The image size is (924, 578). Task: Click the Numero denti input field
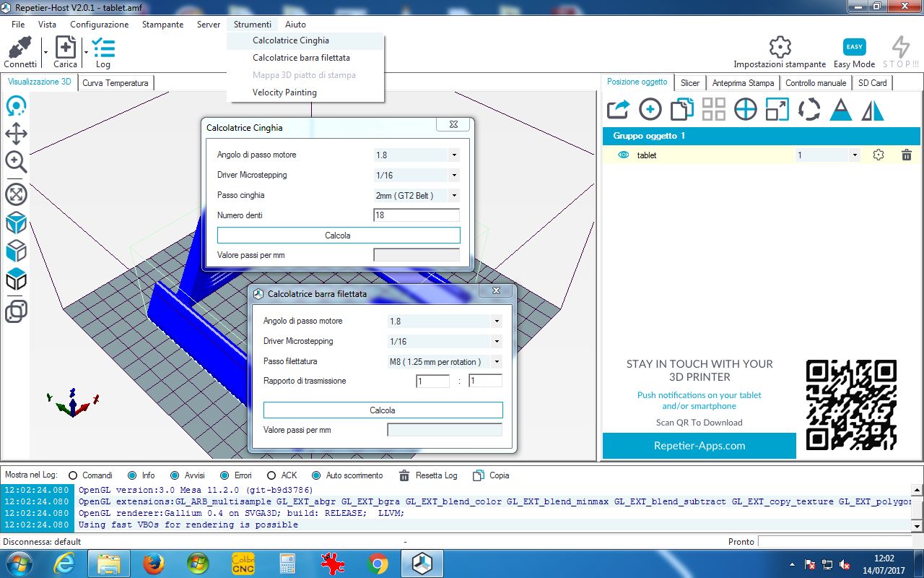point(416,215)
